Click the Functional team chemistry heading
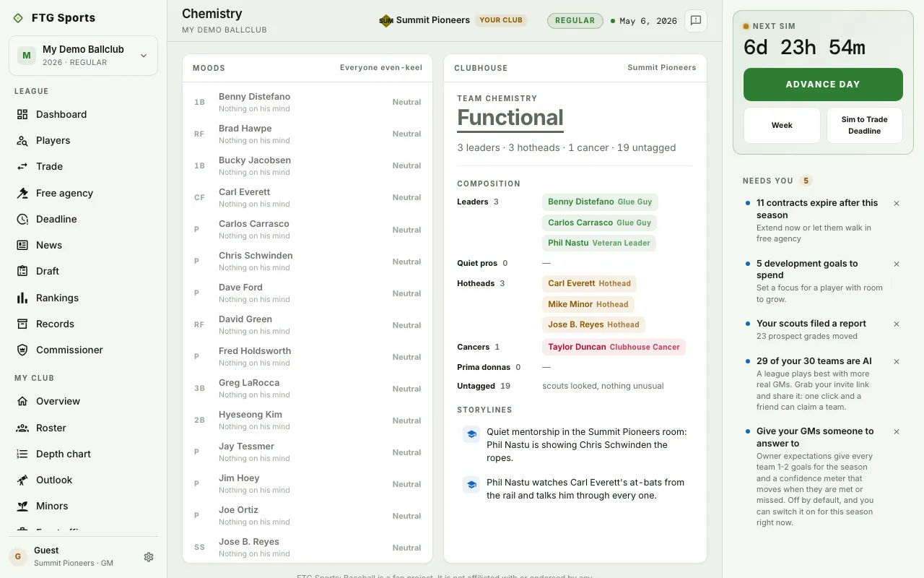The image size is (924, 578). pyautogui.click(x=510, y=118)
